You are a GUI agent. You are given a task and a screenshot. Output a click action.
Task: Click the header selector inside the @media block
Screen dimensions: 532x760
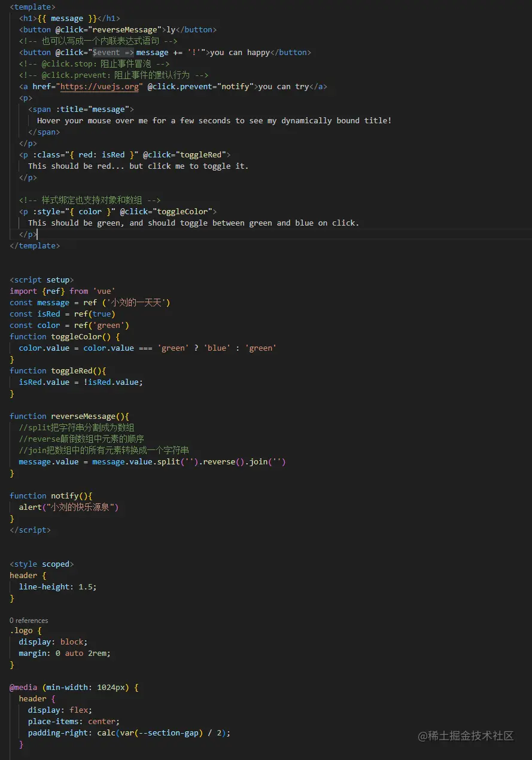coord(37,698)
